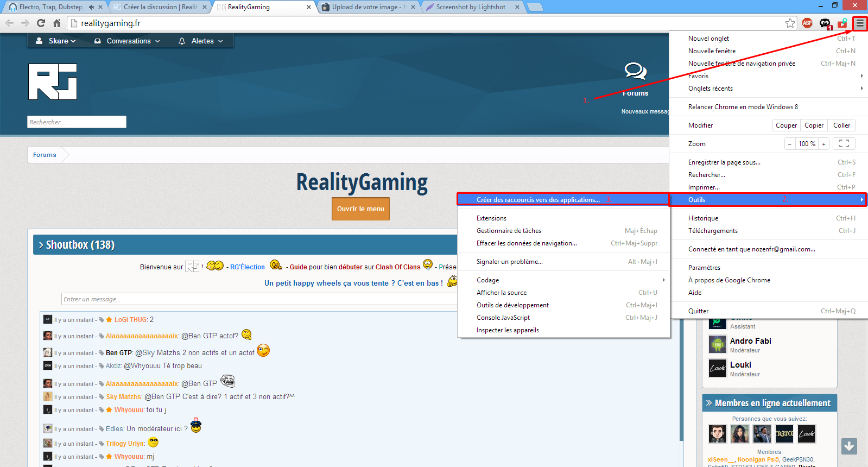The width and height of the screenshot is (868, 467).
Task: Go forward with the forward arrow
Action: click(25, 23)
